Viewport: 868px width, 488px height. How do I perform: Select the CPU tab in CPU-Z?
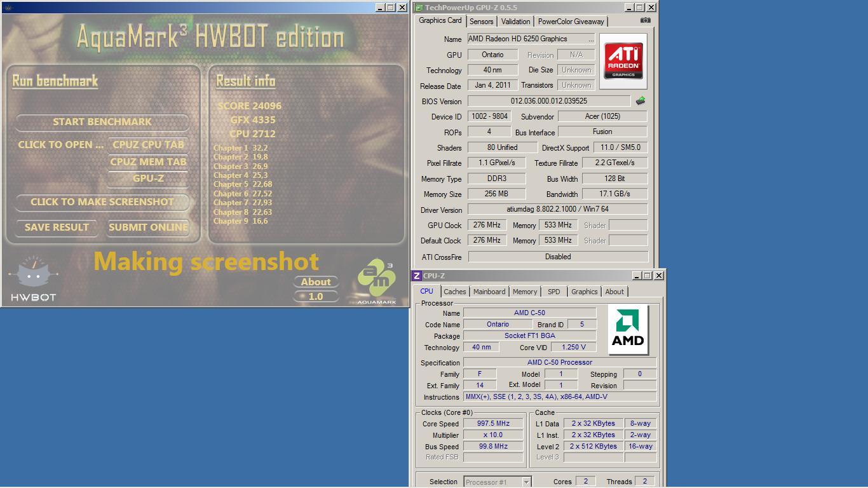(426, 291)
